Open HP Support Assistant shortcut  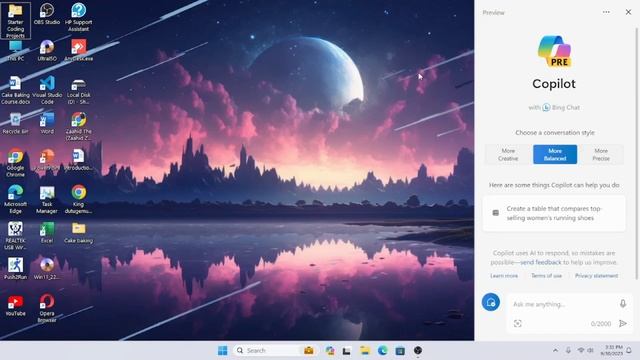[x=78, y=17]
